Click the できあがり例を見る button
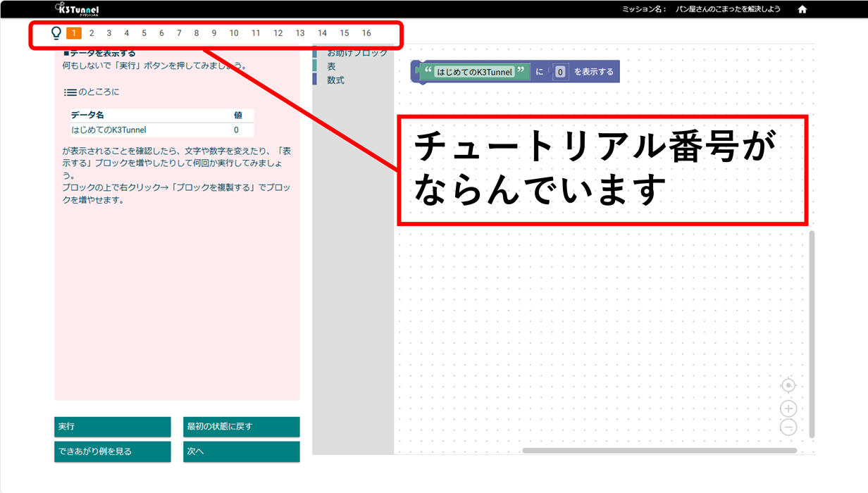Image resolution: width=868 pixels, height=493 pixels. (x=112, y=451)
